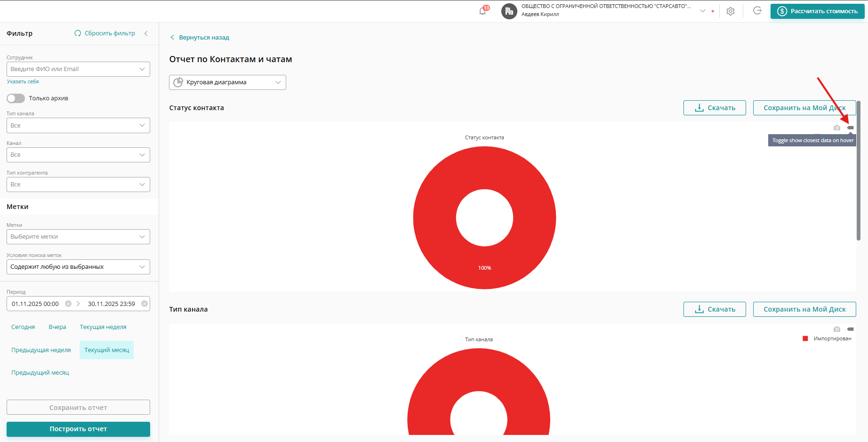Click the Построить отчет button
Viewport: 868px width, 442px height.
tap(78, 429)
